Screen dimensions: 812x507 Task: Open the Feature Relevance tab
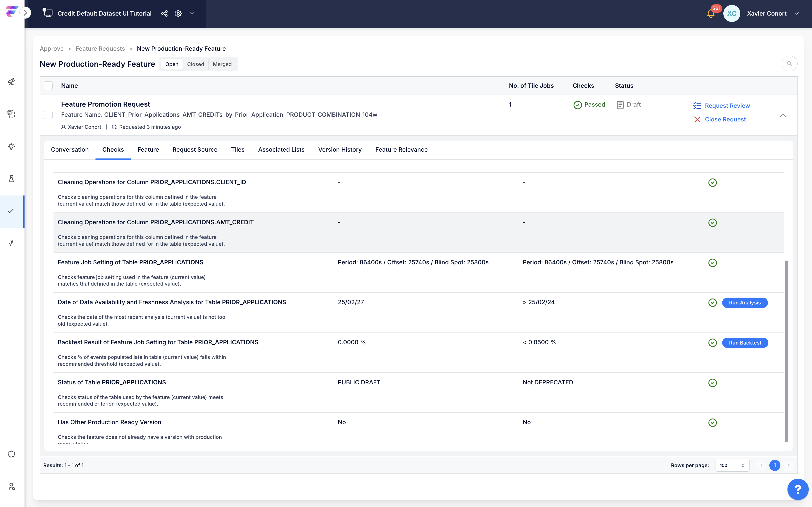[x=401, y=150]
